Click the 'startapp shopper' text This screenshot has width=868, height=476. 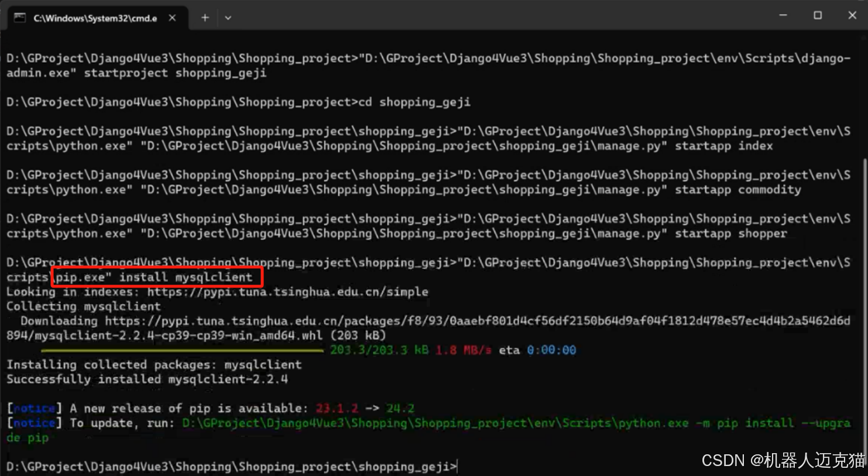point(730,234)
